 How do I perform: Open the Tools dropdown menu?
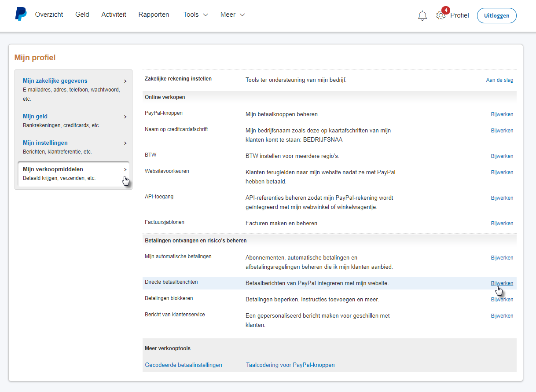(x=196, y=15)
